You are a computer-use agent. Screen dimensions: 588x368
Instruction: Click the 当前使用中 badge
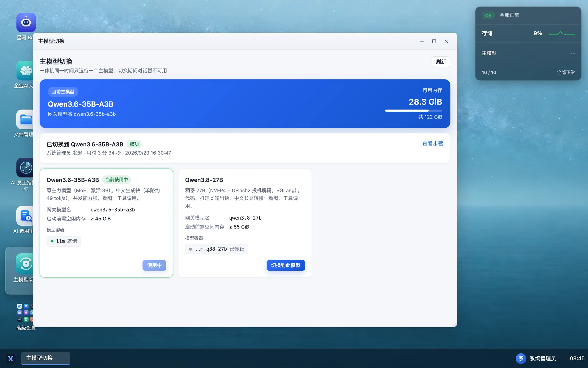116,180
